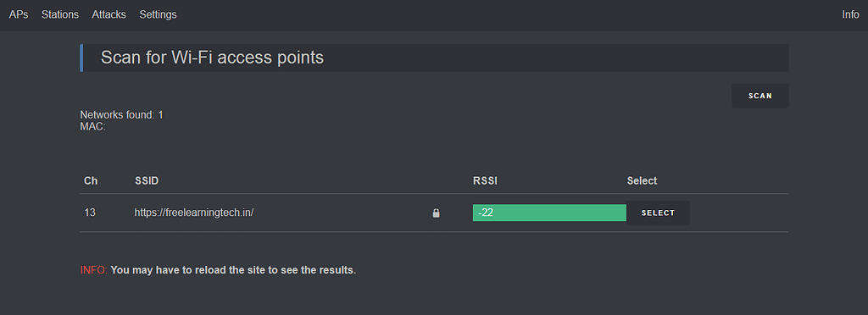The width and height of the screenshot is (868, 315).
Task: Open the Info link in navbar
Action: [850, 15]
